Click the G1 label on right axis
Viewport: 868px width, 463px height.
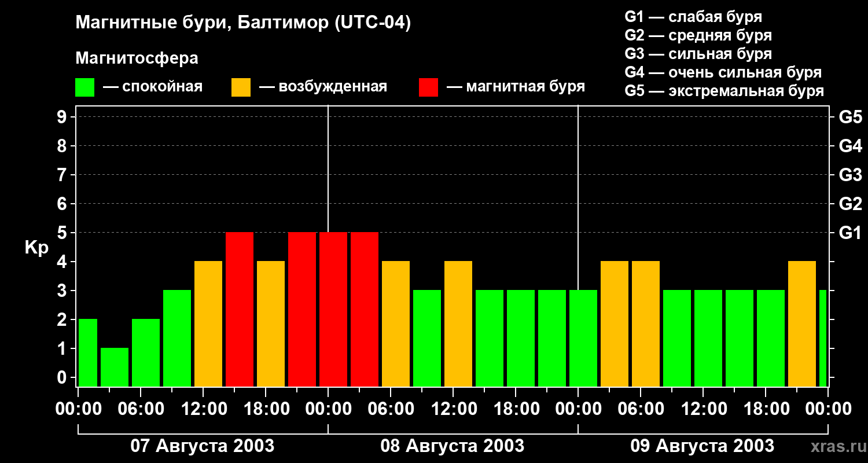coord(850,233)
